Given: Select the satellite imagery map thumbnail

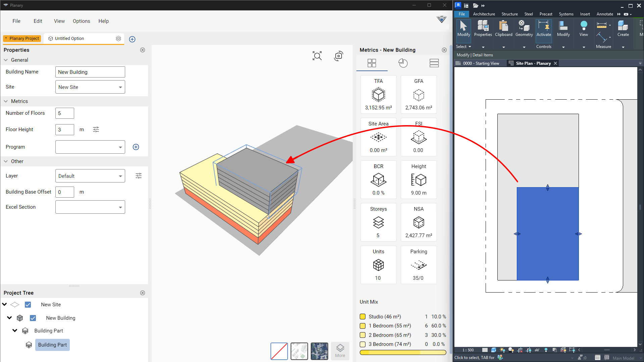Looking at the screenshot, I should pyautogui.click(x=319, y=351).
